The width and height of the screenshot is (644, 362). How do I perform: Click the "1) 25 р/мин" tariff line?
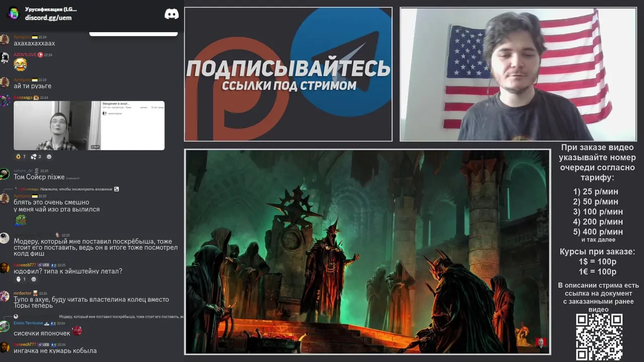point(596,192)
